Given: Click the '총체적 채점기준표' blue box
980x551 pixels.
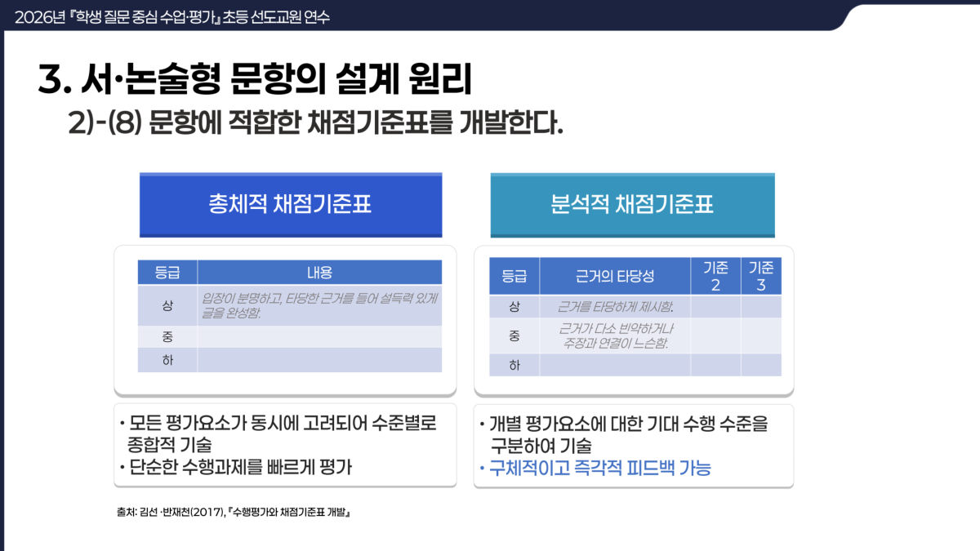Looking at the screenshot, I should (x=290, y=204).
